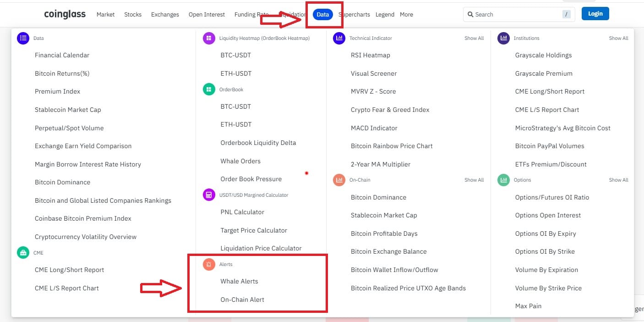Open the Market menu
Screen dimensions: 644x322
pos(105,14)
